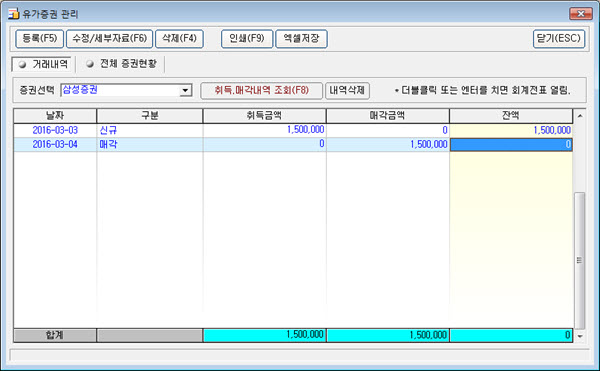600x371 pixels.
Task: Click the 합계 매각금액 total 1,500,000
Action: 388,335
